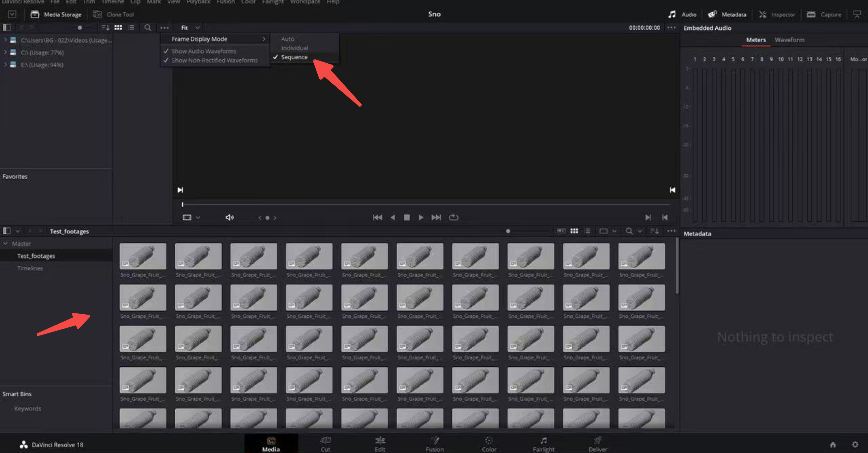Toggle Show Non-Rectified Waveforms option
The height and width of the screenshot is (453, 868).
214,60
